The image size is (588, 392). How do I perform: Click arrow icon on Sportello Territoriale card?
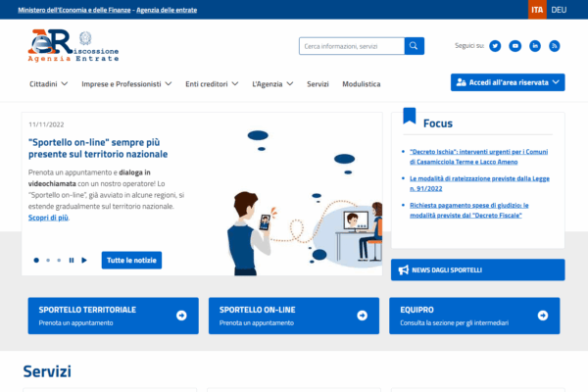tap(181, 316)
